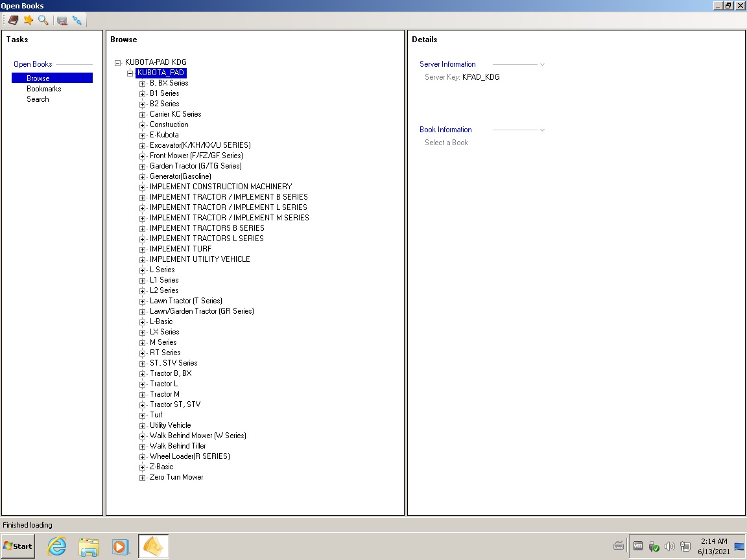Select IMPLEMENT TRACTOR / IMPLEMENT B SERIES
Viewport: 747px width, 560px height.
(229, 196)
